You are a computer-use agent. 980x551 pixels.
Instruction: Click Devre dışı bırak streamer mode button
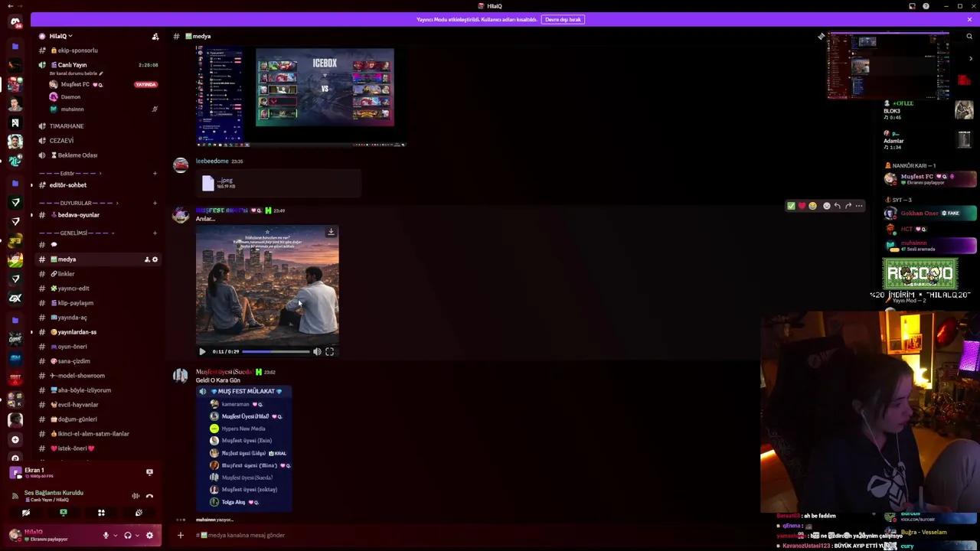pos(563,19)
